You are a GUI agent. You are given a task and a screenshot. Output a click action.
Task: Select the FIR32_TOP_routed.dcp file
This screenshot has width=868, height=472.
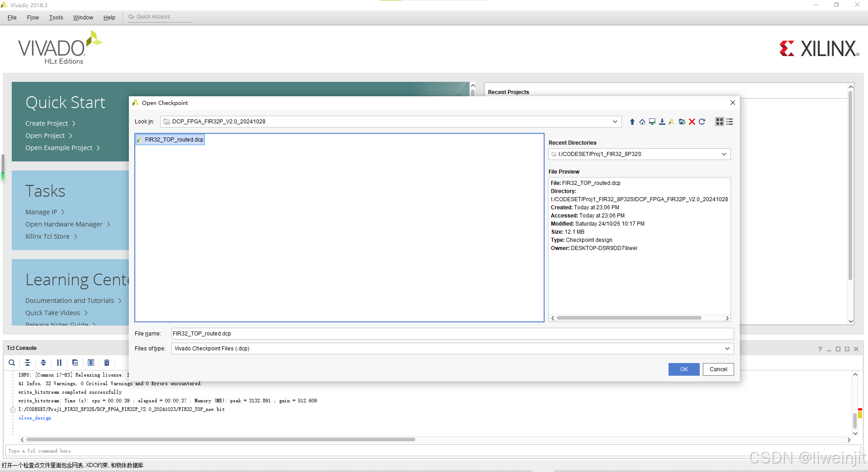coord(170,140)
